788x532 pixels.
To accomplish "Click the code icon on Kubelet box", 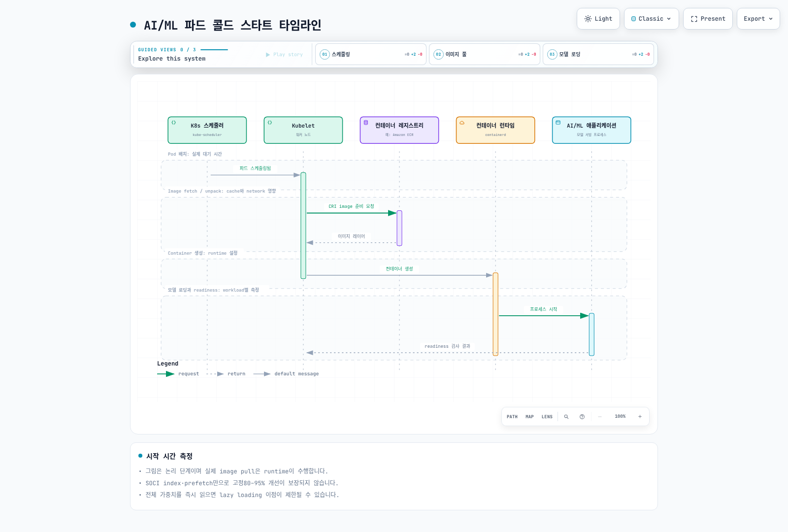I will (x=270, y=123).
